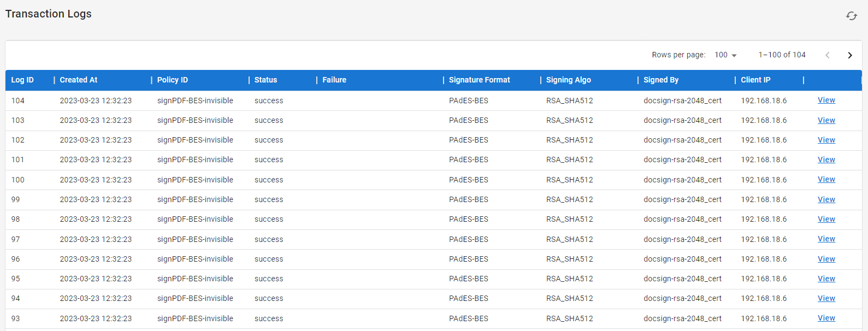The width and height of the screenshot is (868, 331).
Task: Click signPDF-BES-invisible policy in row 103
Action: pos(195,120)
